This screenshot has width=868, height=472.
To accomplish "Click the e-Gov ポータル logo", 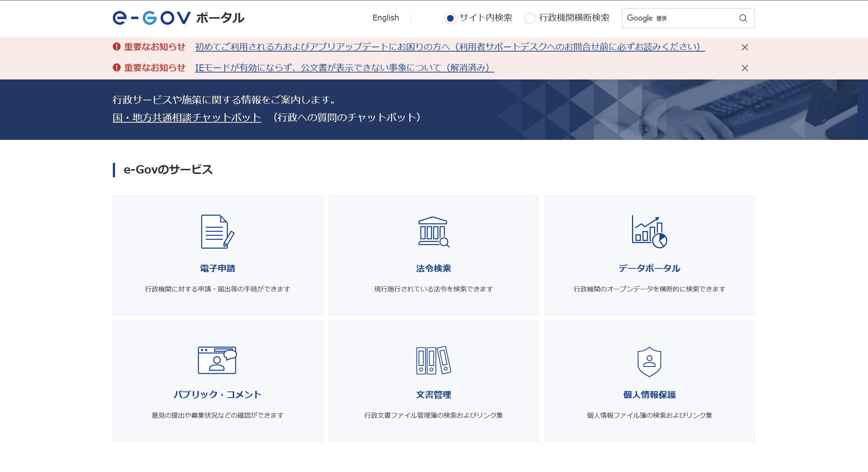I will pyautogui.click(x=178, y=18).
